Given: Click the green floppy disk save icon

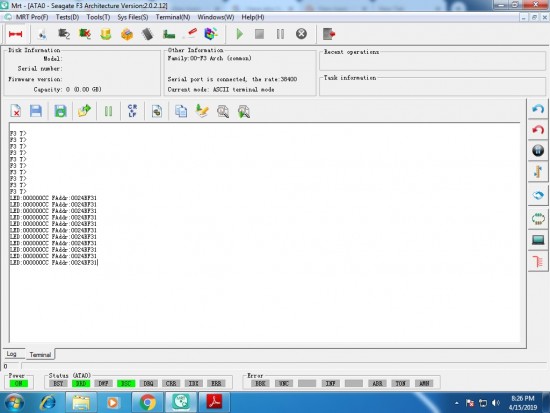Looking at the screenshot, I should (60, 111).
